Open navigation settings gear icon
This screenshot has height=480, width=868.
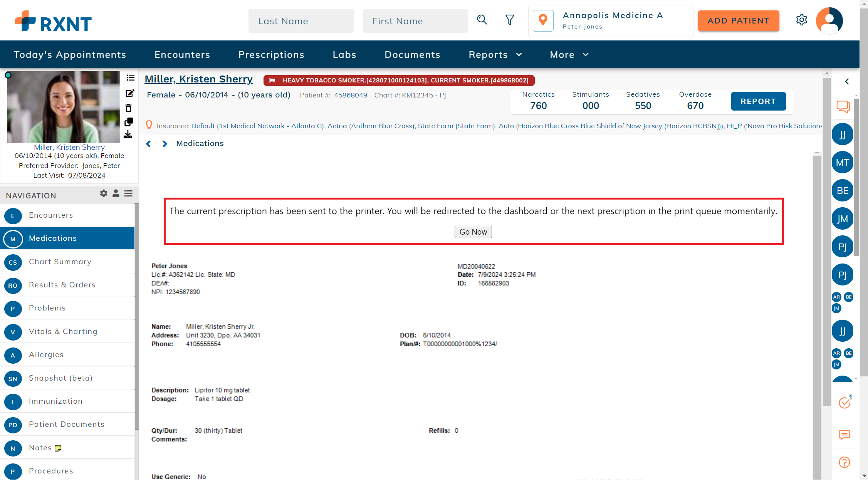coord(104,193)
